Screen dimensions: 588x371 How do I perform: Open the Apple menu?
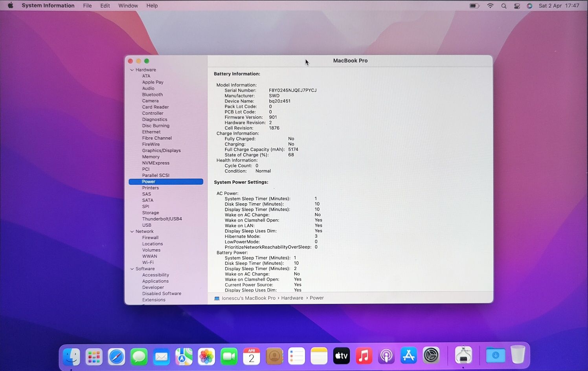11,6
